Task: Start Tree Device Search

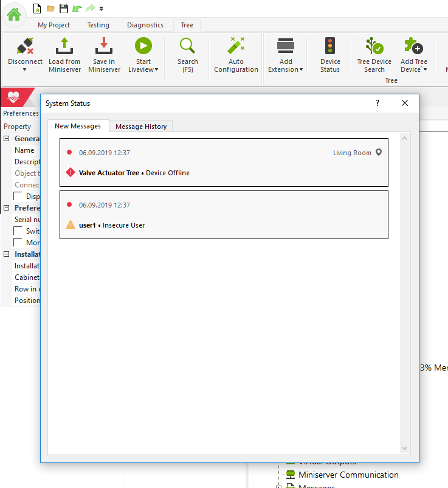Action: click(374, 46)
